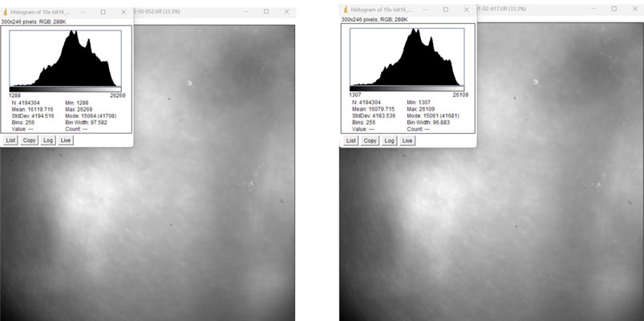Click the Mode: 15061 (41681) text
Viewport: 644px width, 321px height.
[433, 116]
